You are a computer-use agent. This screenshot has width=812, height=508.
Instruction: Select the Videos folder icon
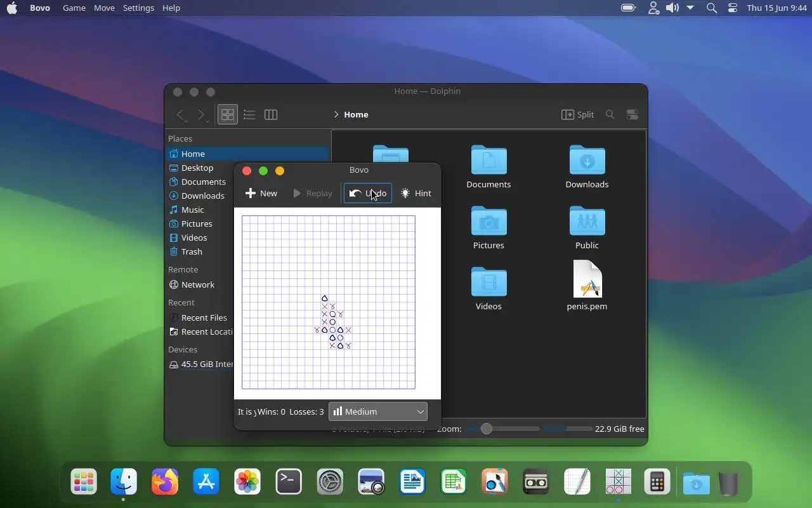(x=488, y=282)
